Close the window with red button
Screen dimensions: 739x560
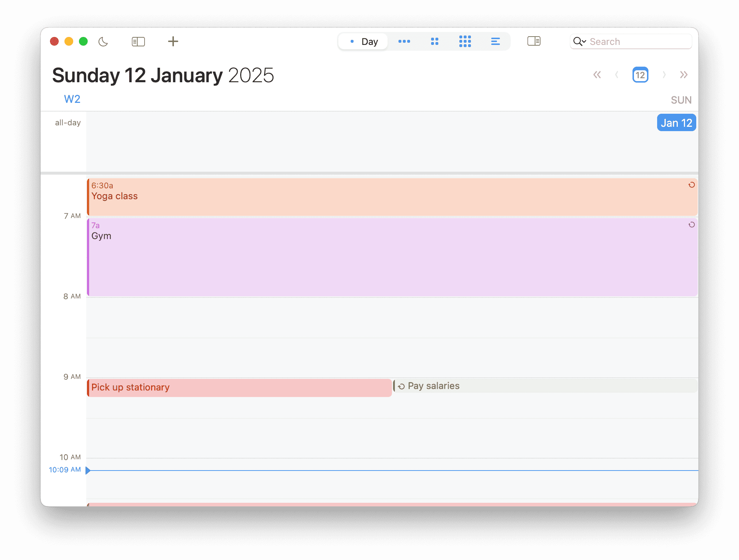pyautogui.click(x=54, y=41)
